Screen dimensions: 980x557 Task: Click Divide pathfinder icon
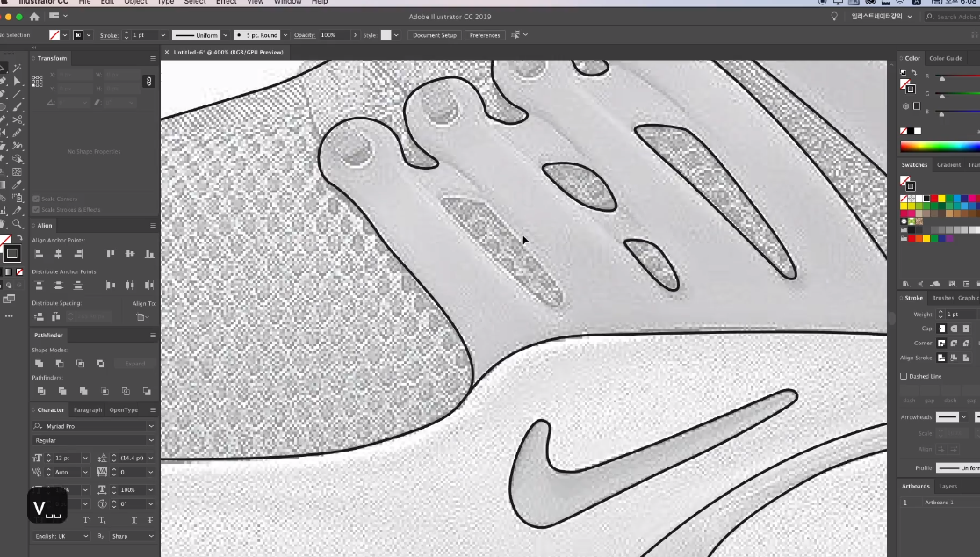tap(41, 391)
